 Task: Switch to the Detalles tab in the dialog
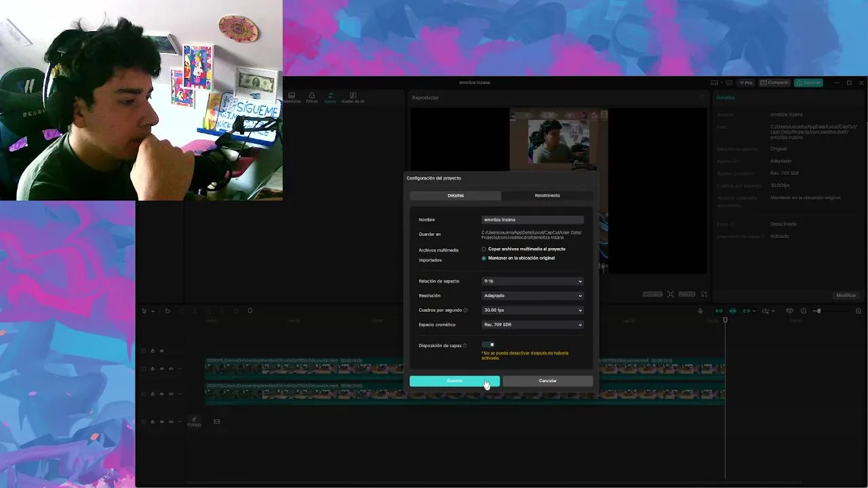tap(456, 195)
